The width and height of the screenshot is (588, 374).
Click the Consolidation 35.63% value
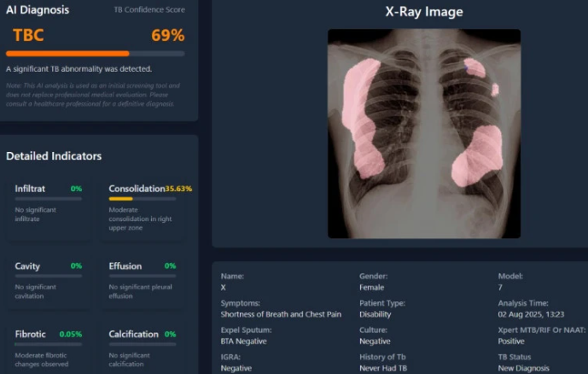point(178,188)
